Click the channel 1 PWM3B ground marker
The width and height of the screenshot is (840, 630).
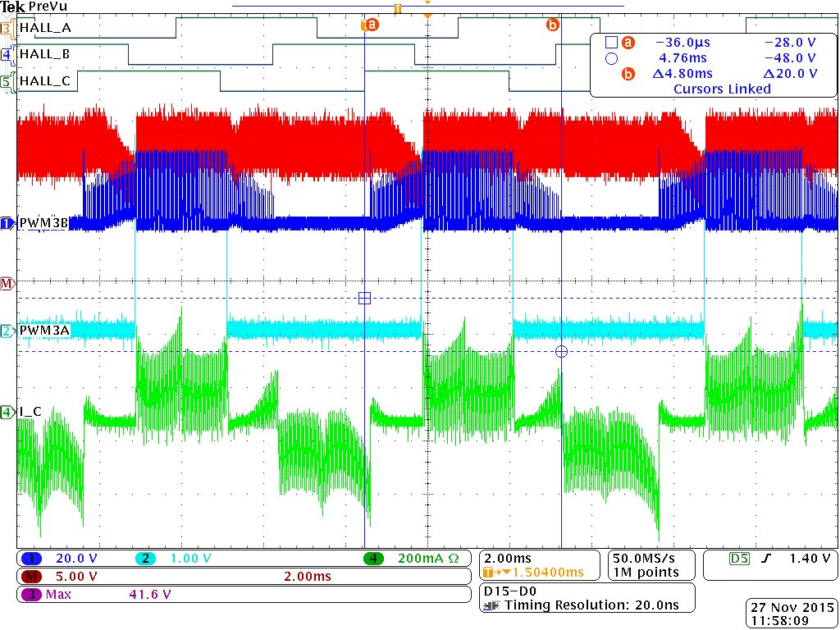(7, 223)
